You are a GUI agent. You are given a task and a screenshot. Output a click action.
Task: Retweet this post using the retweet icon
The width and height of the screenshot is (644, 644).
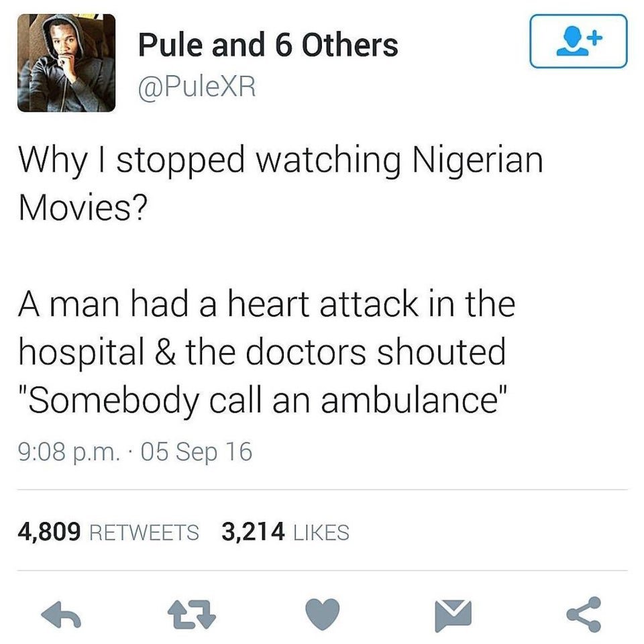(192, 615)
